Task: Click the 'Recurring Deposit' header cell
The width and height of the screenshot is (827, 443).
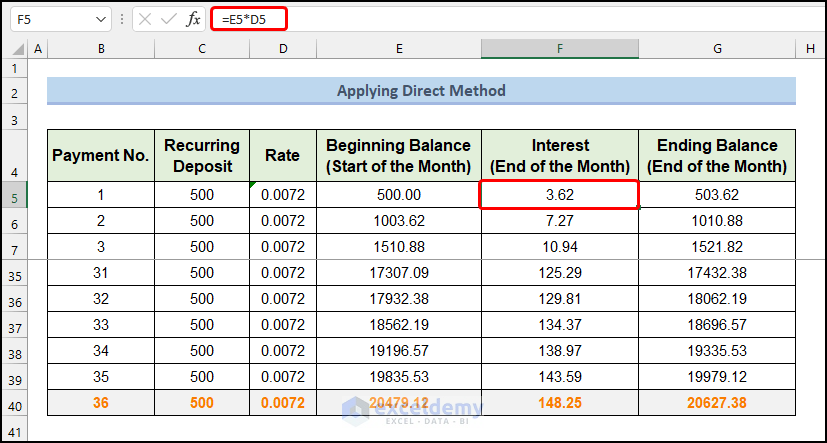Action: tap(202, 156)
